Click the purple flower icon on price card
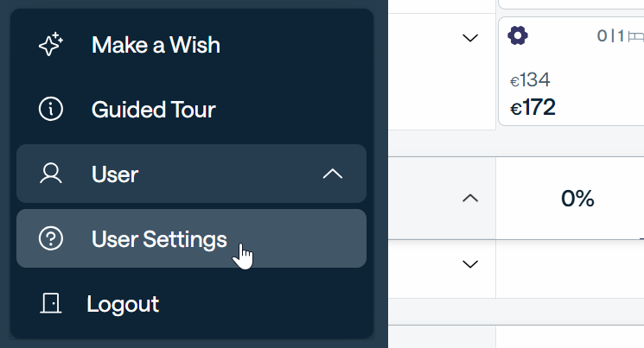The image size is (644, 348). click(x=518, y=36)
